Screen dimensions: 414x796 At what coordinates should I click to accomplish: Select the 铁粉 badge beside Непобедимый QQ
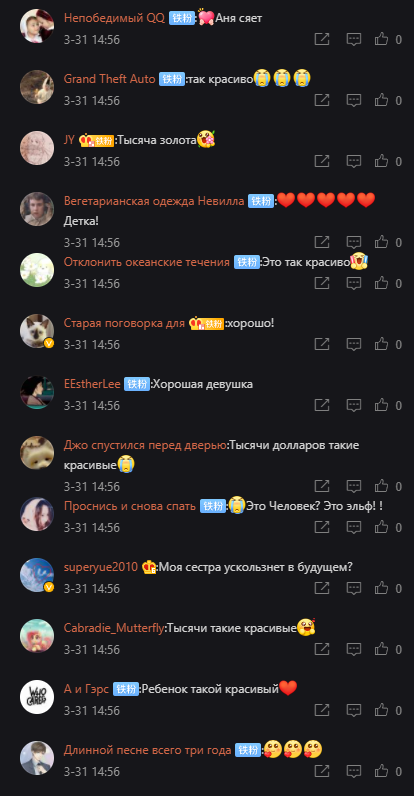[182, 18]
